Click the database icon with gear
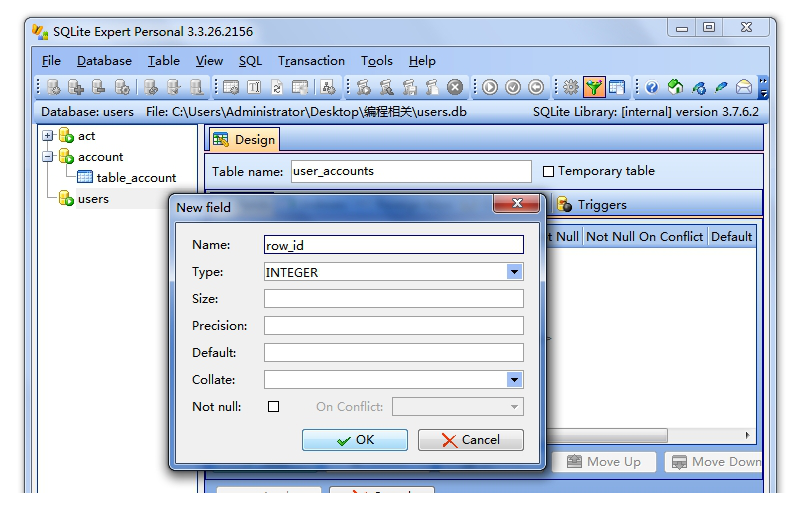The height and width of the screenshot is (512, 800). [122, 88]
